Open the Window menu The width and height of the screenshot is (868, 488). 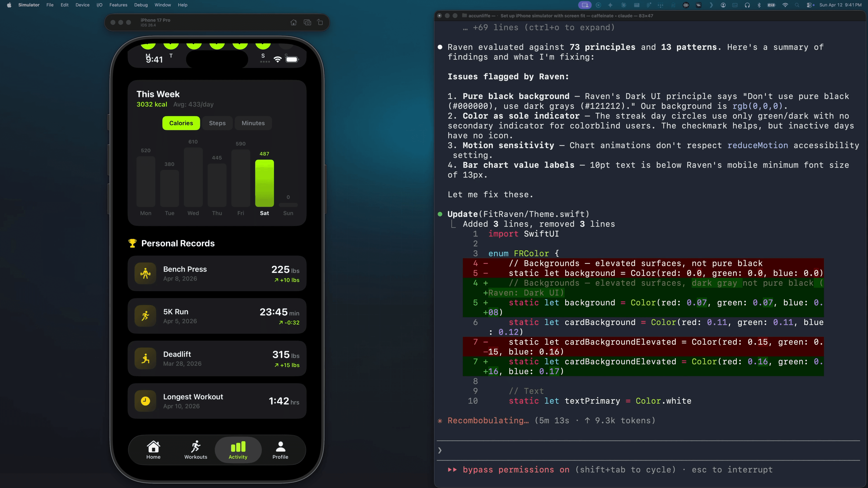[x=163, y=5]
